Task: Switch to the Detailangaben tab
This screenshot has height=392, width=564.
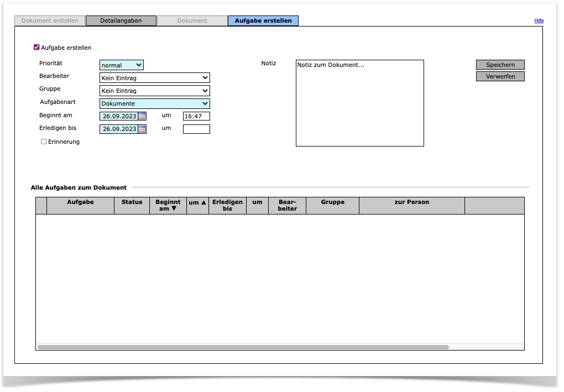Action: (x=121, y=21)
